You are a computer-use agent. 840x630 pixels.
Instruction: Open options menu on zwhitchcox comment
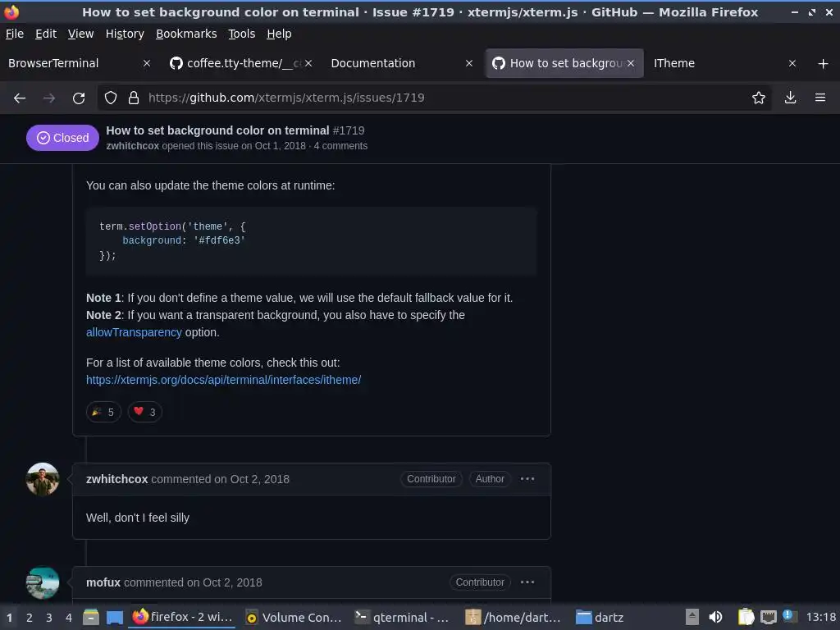(527, 479)
